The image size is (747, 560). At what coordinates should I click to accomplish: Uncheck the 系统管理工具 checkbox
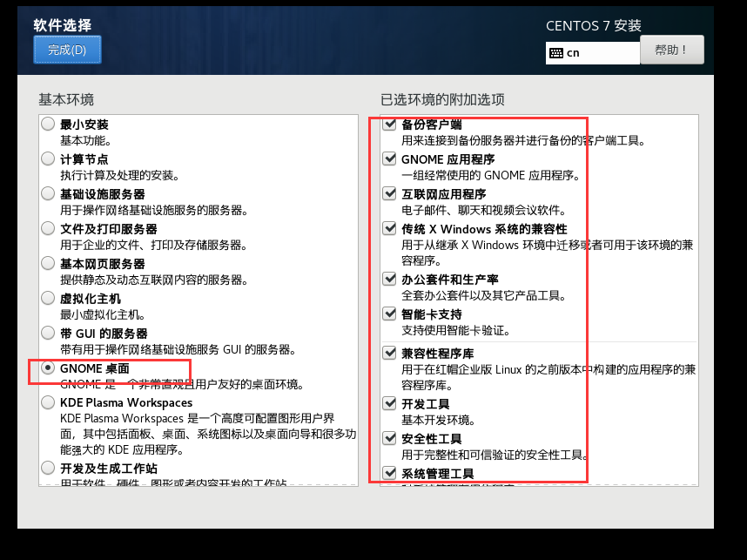389,473
